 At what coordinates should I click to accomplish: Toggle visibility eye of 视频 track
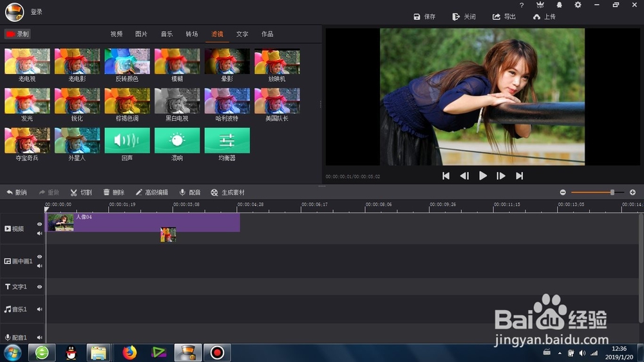(x=39, y=224)
